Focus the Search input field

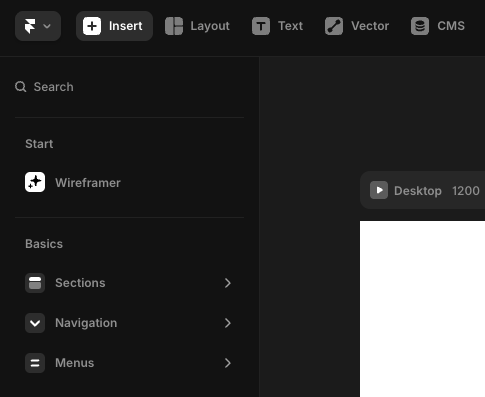pyautogui.click(x=129, y=87)
